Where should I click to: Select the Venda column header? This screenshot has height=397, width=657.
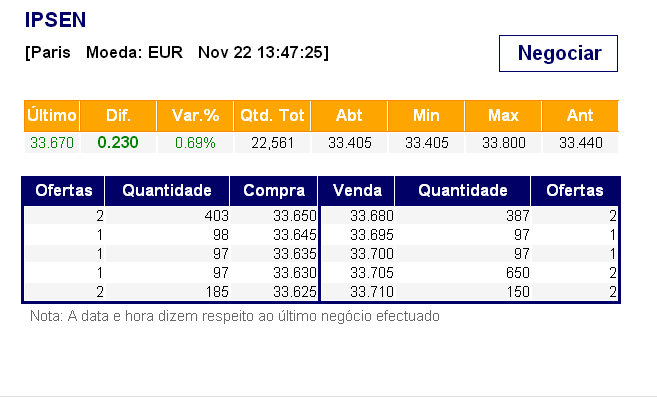click(357, 191)
